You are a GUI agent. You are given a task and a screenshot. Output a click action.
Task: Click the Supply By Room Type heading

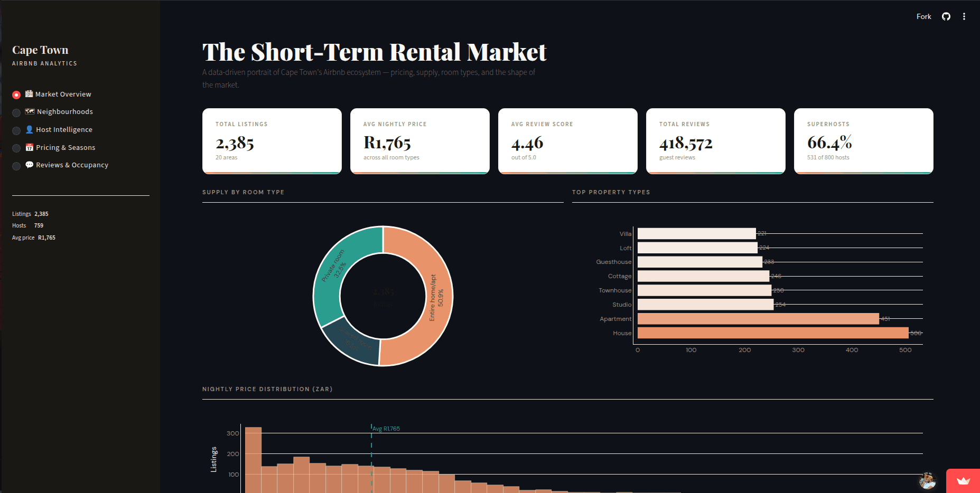pyautogui.click(x=244, y=192)
